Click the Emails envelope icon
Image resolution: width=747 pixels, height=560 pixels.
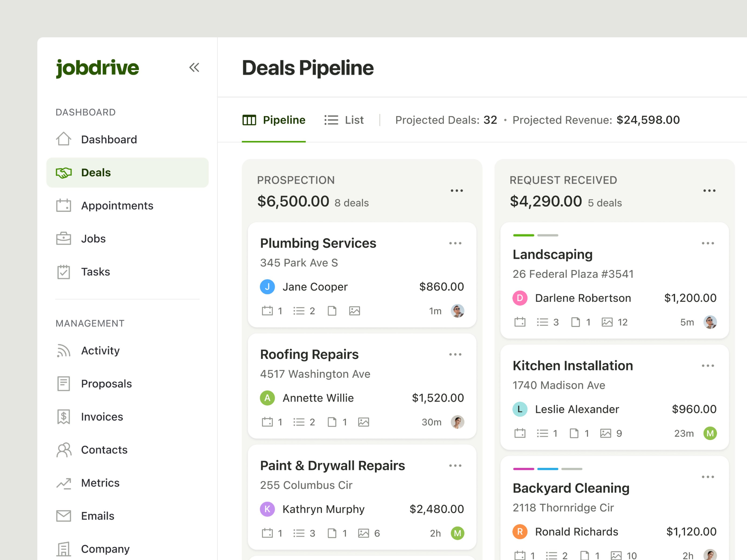[x=63, y=516]
